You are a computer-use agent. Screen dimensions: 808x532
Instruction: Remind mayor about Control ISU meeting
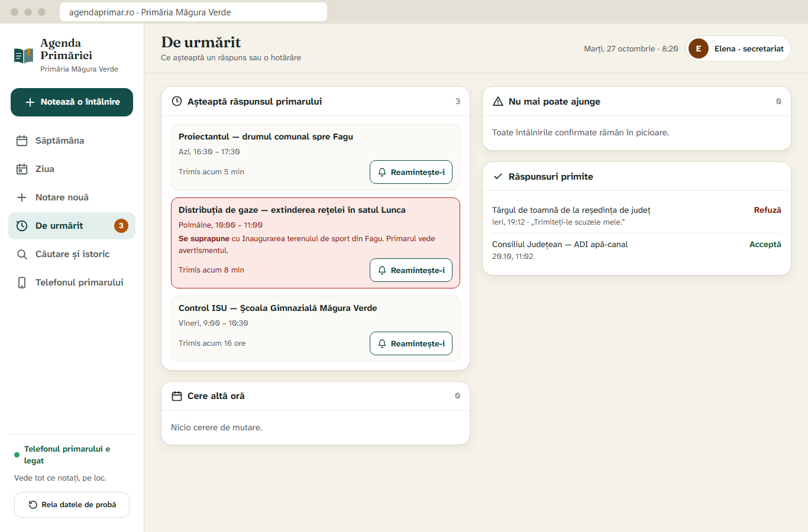tap(411, 343)
